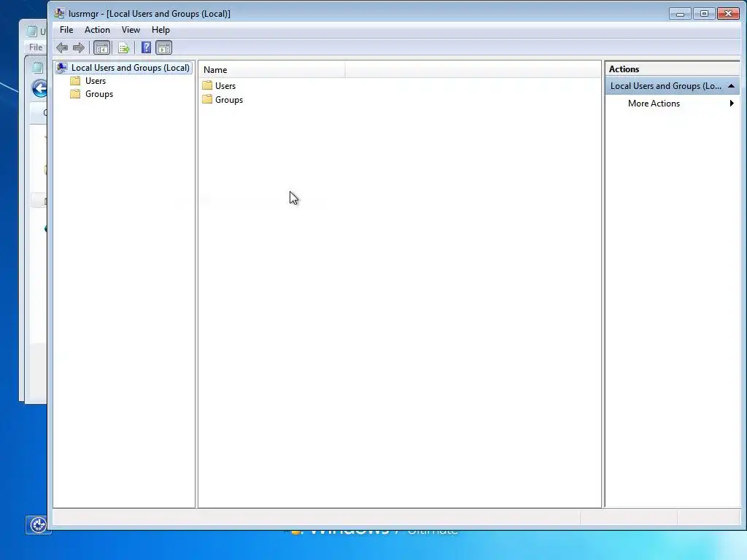Toggle Show/Hide Action Pane toolbar icon
Viewport: 747px width, 560px height.
point(163,47)
